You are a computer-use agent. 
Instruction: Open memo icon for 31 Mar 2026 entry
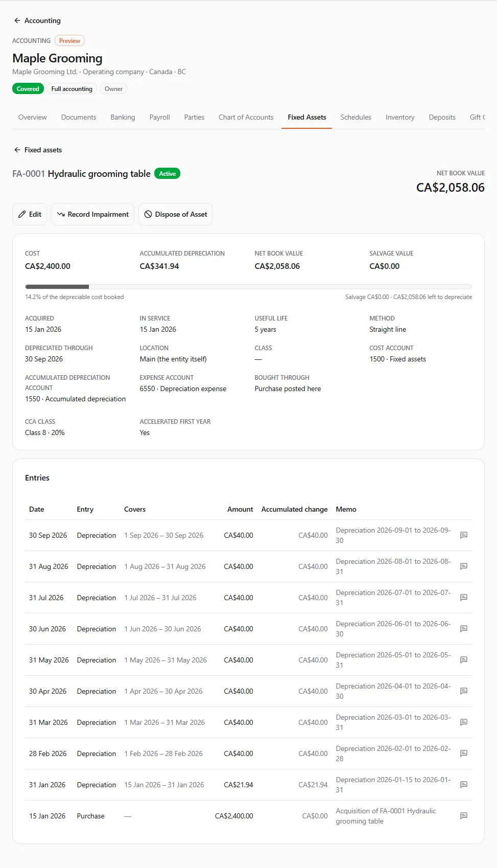coord(464,722)
